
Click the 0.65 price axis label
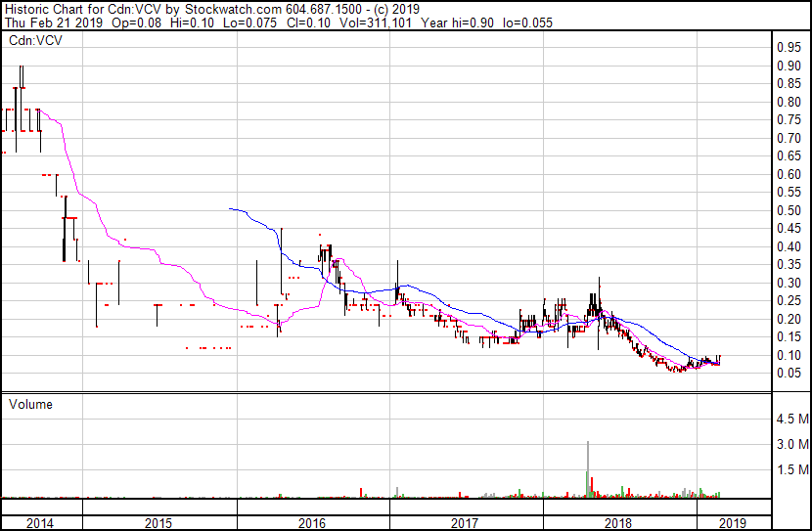point(789,156)
